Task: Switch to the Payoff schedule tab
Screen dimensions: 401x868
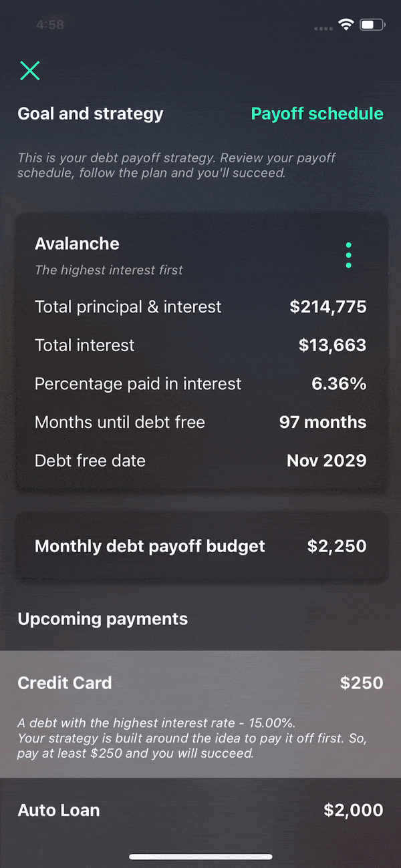Action: pos(317,114)
